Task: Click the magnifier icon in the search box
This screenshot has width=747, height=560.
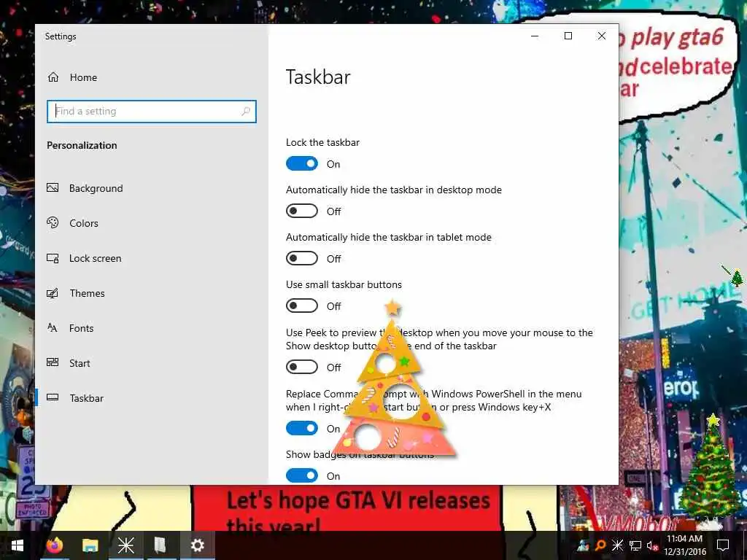Action: (246, 112)
